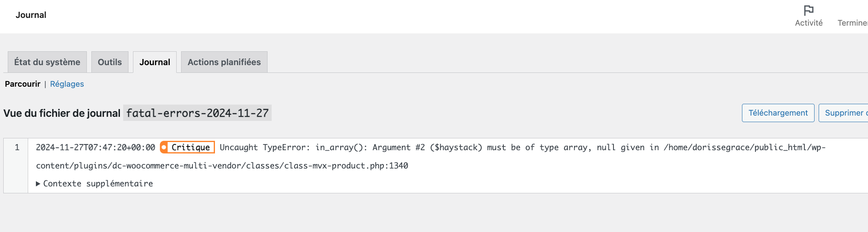
Task: Click the Supprimer button
Action: pyautogui.click(x=843, y=113)
